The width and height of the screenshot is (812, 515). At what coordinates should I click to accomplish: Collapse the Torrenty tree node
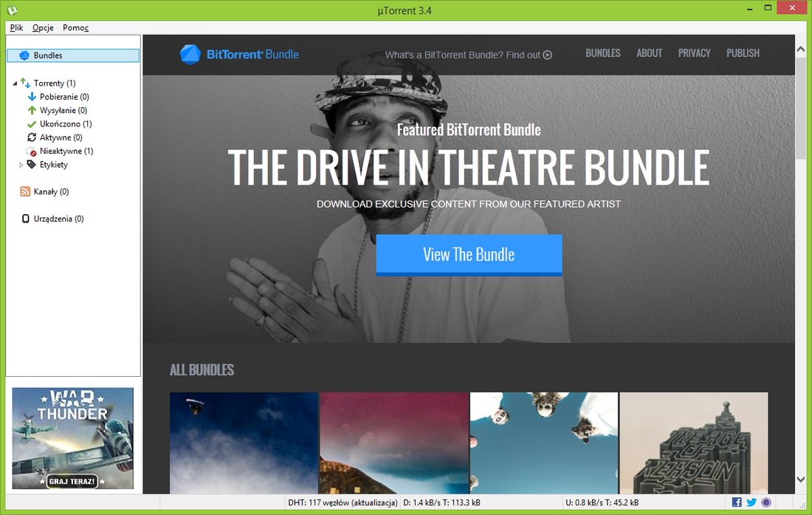tap(15, 83)
